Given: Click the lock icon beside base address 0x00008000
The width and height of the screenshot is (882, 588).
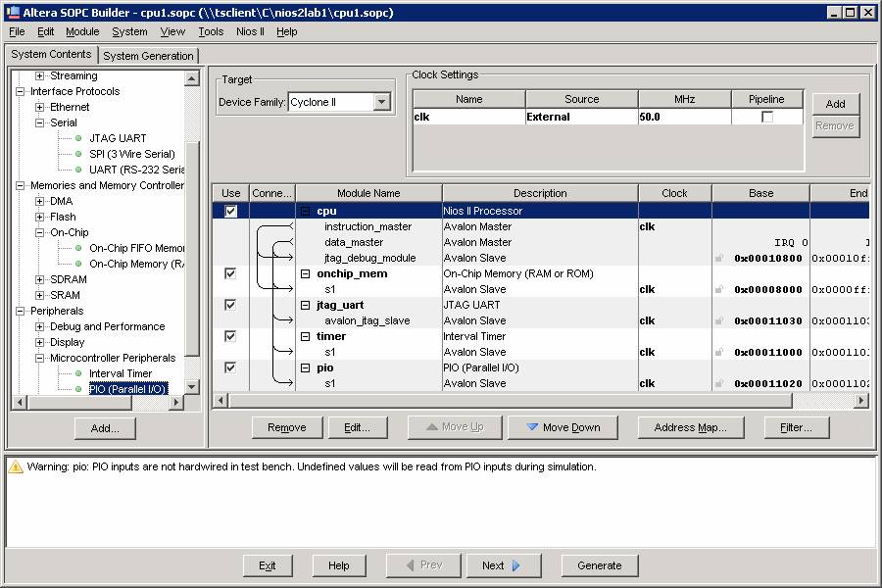Looking at the screenshot, I should coord(719,290).
